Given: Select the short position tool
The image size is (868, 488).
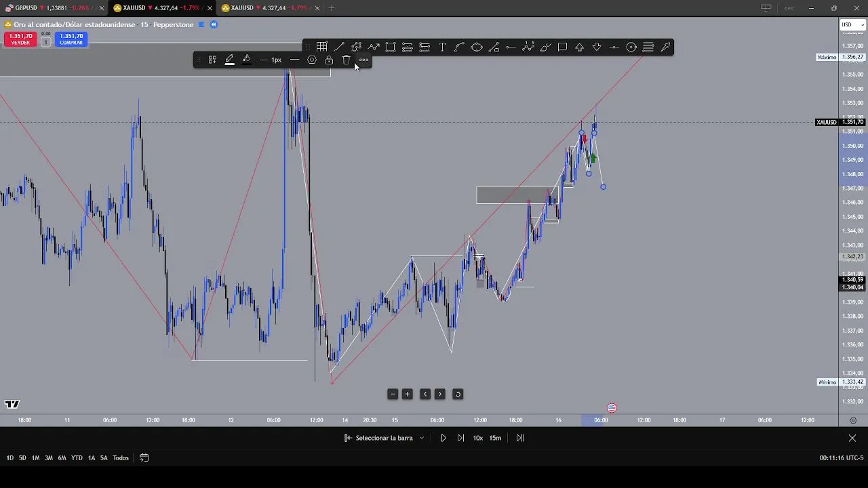Looking at the screenshot, I should coord(425,47).
